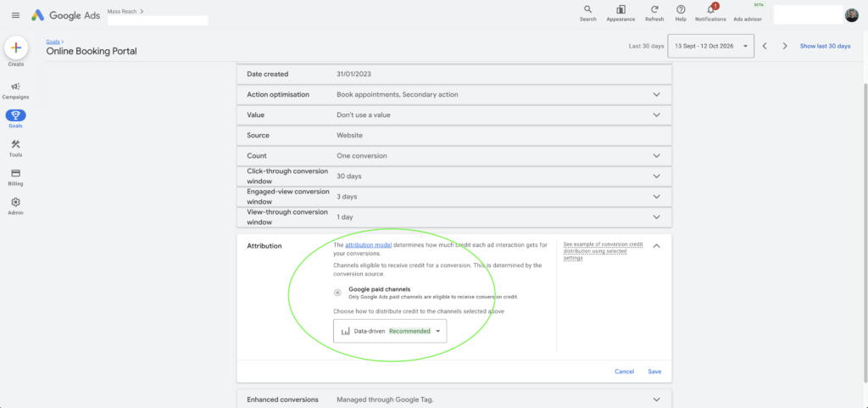Save the attribution settings

pos(654,372)
